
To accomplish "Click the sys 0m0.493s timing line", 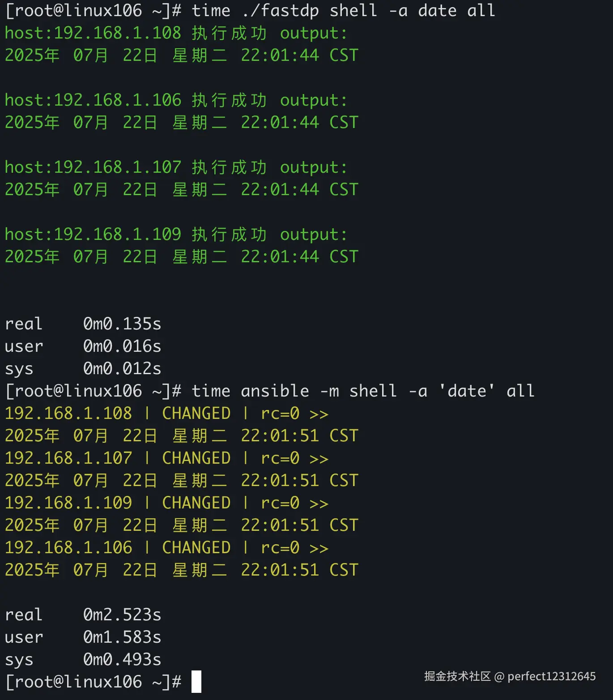I will [x=83, y=659].
